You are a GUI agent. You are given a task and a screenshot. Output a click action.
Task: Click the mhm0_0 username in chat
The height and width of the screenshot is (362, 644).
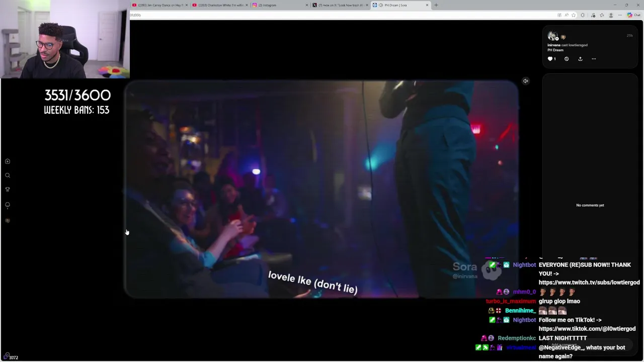click(524, 292)
